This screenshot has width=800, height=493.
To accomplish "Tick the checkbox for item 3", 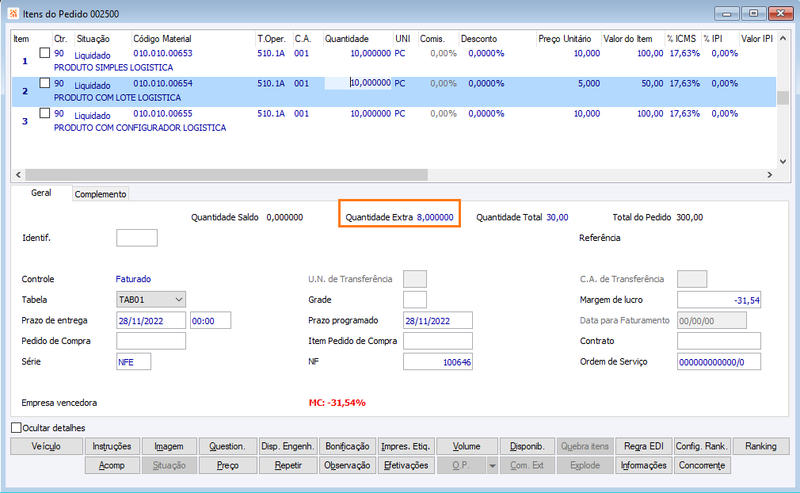I will coord(45,113).
